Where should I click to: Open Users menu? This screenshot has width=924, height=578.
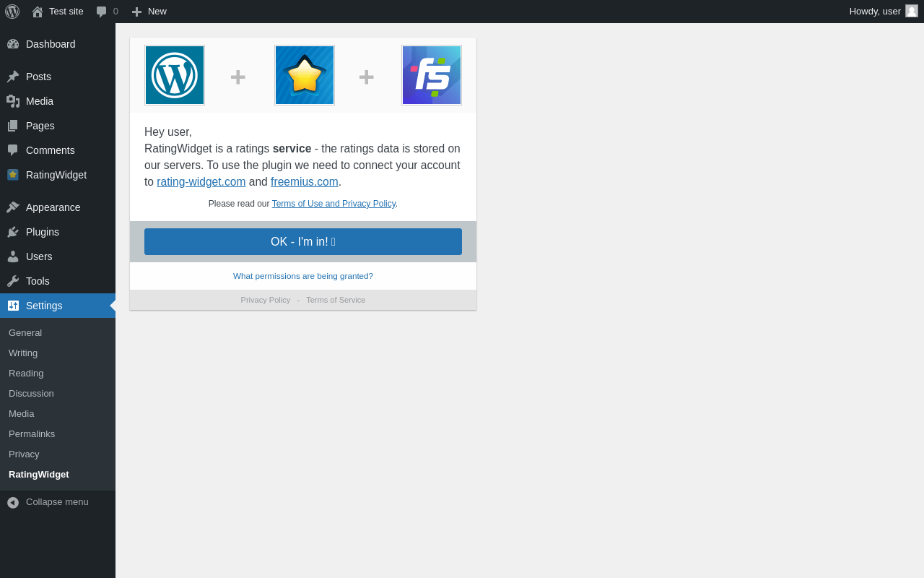58,256
